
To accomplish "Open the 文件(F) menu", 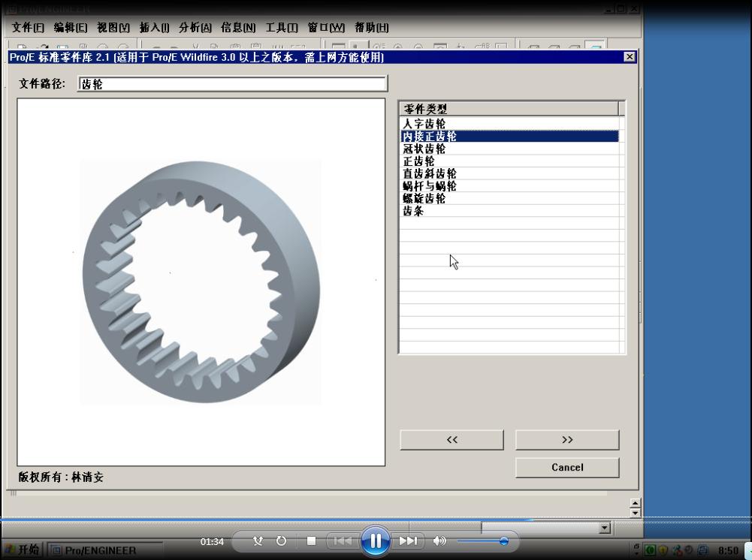I will click(28, 27).
